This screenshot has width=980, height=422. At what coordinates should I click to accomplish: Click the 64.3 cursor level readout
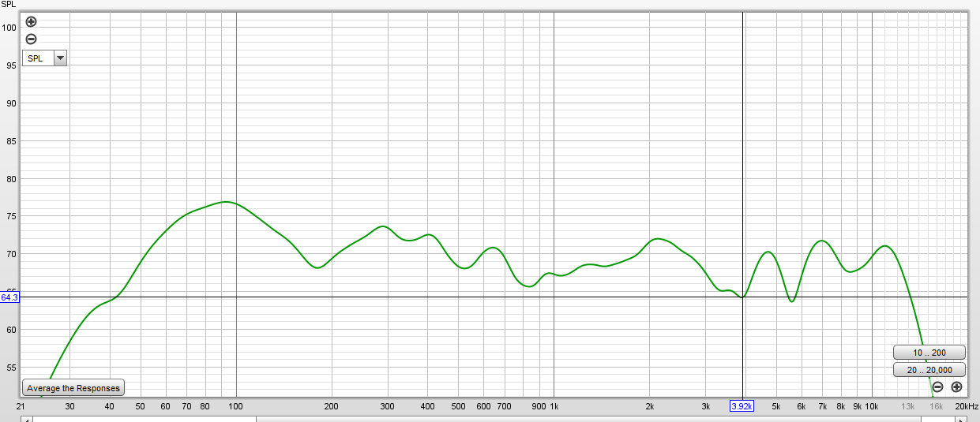pos(9,297)
